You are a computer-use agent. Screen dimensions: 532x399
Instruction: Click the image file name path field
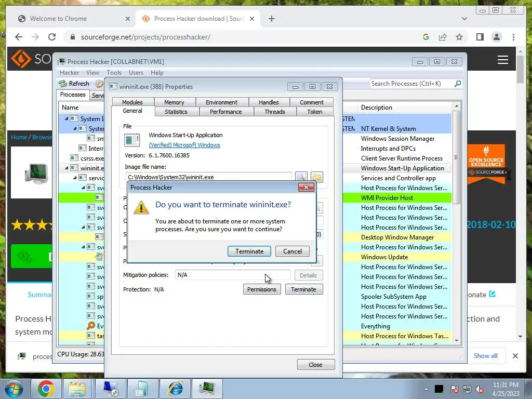pyautogui.click(x=208, y=177)
